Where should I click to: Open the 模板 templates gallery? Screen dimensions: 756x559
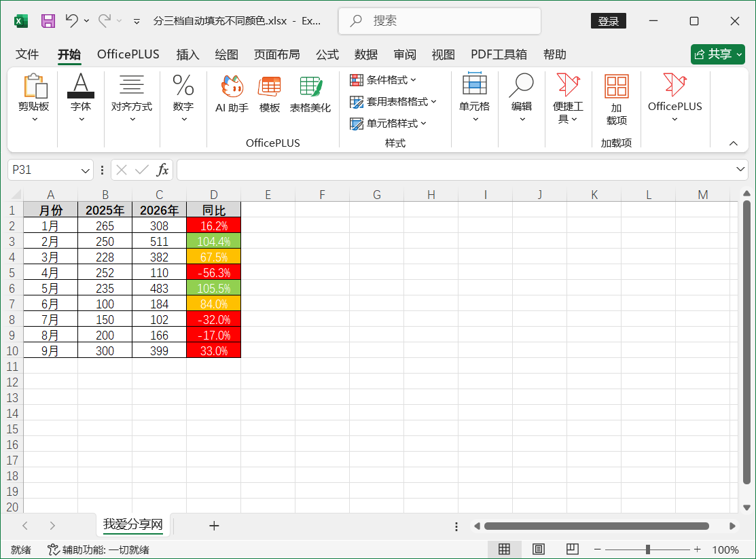pyautogui.click(x=270, y=94)
